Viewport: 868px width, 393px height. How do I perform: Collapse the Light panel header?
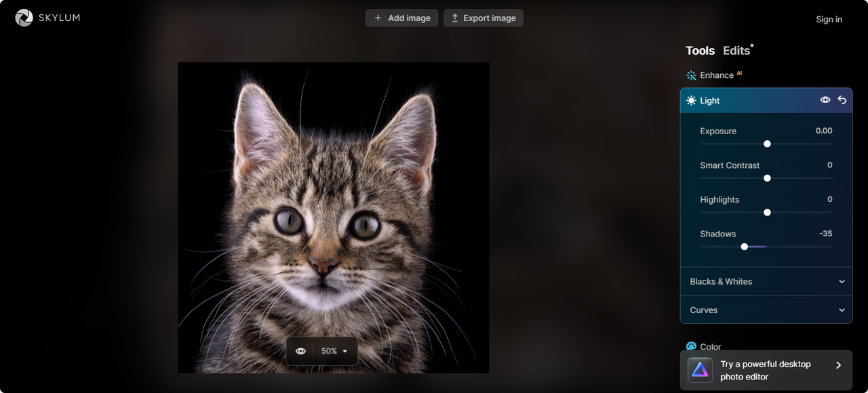[x=766, y=100]
